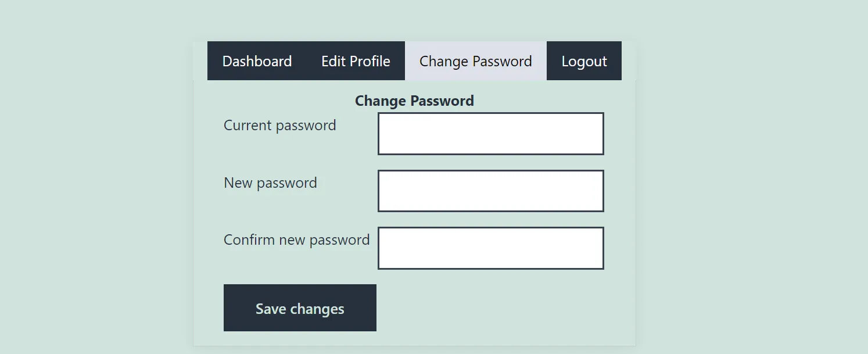This screenshot has height=354, width=868.
Task: Open the Dashboard tab
Action: tap(257, 61)
